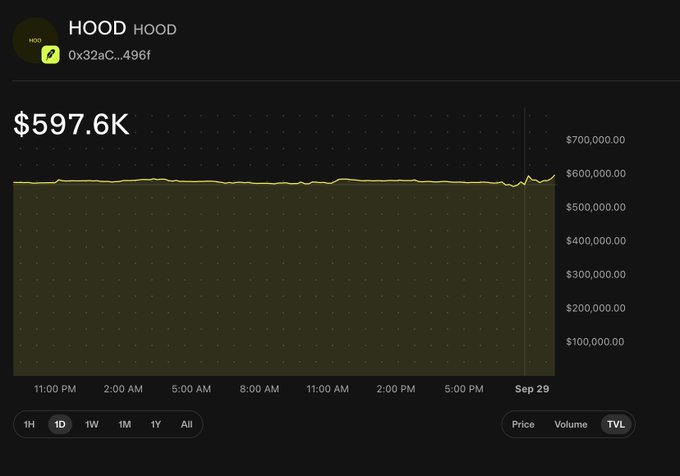Click the Sep 29 date label
680x476 pixels.
[532, 389]
